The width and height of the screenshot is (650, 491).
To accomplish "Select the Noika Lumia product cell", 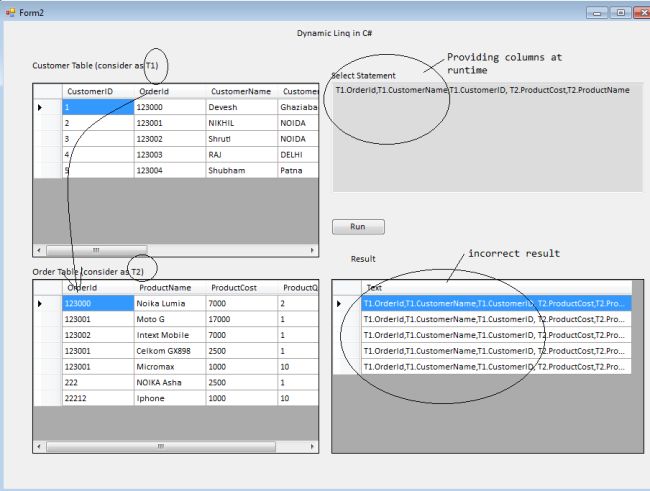I will tap(170, 303).
